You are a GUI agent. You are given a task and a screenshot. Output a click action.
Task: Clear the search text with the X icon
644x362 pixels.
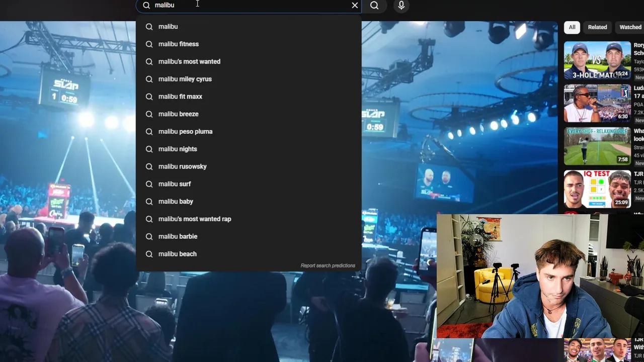355,5
